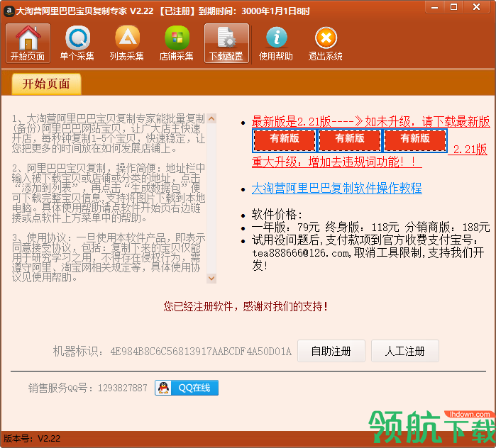Click the third 有新版 banner
The width and height of the screenshot is (496, 448).
click(415, 140)
